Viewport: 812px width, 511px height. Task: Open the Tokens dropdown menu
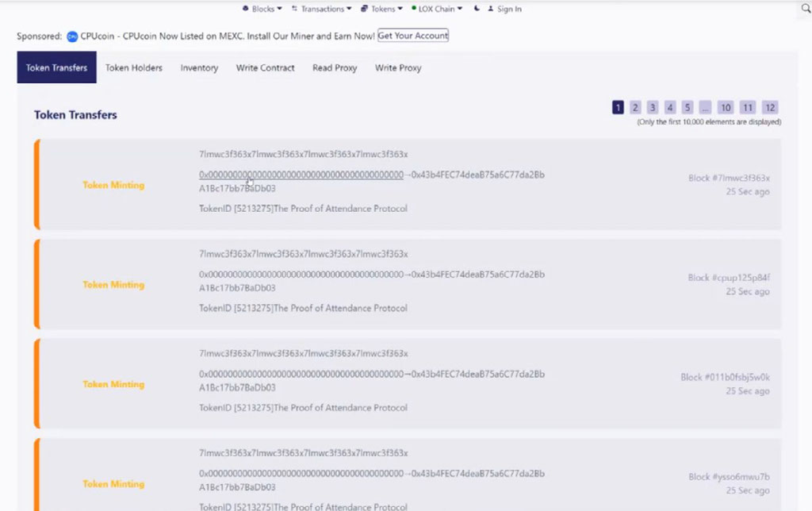[381, 9]
